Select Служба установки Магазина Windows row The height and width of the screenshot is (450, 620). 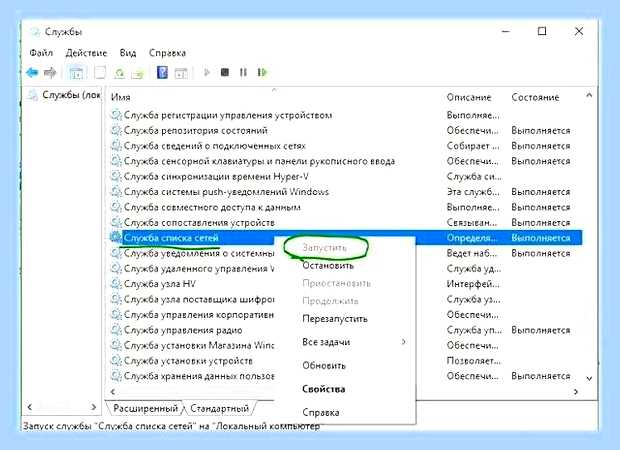click(x=198, y=345)
